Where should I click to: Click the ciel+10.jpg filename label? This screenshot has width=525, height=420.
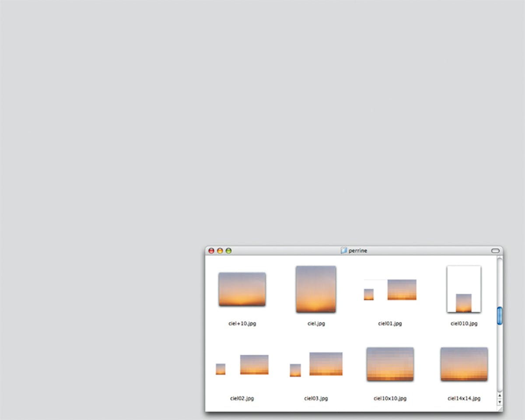pyautogui.click(x=242, y=324)
